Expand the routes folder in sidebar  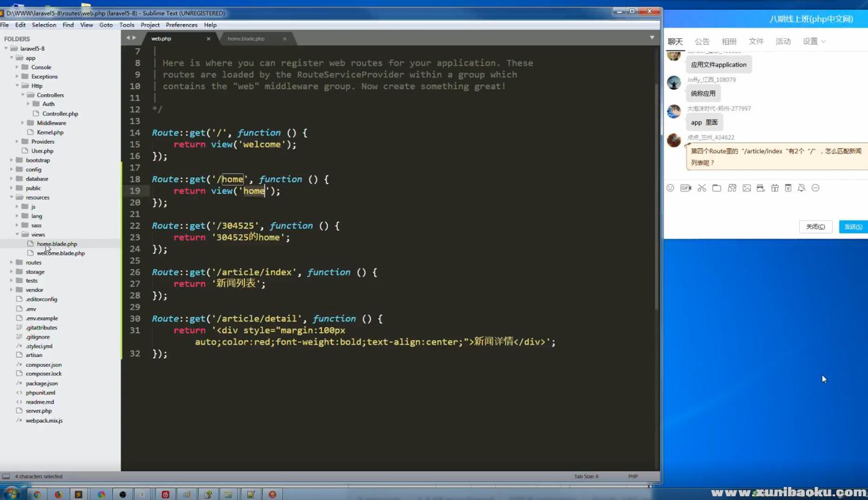[x=12, y=262]
